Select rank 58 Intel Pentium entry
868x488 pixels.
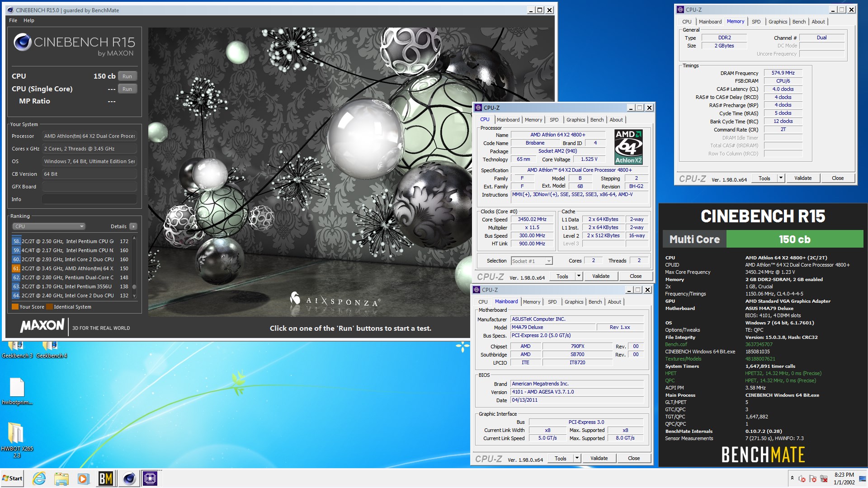(x=71, y=241)
